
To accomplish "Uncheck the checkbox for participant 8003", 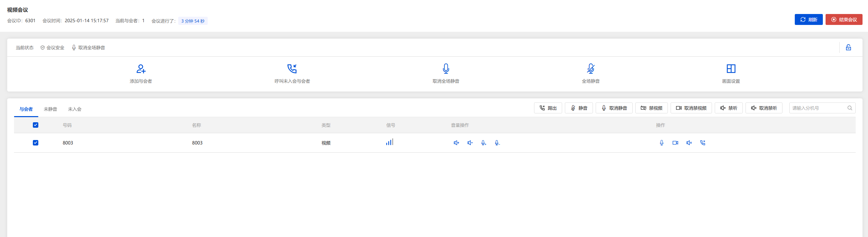I will point(36,143).
